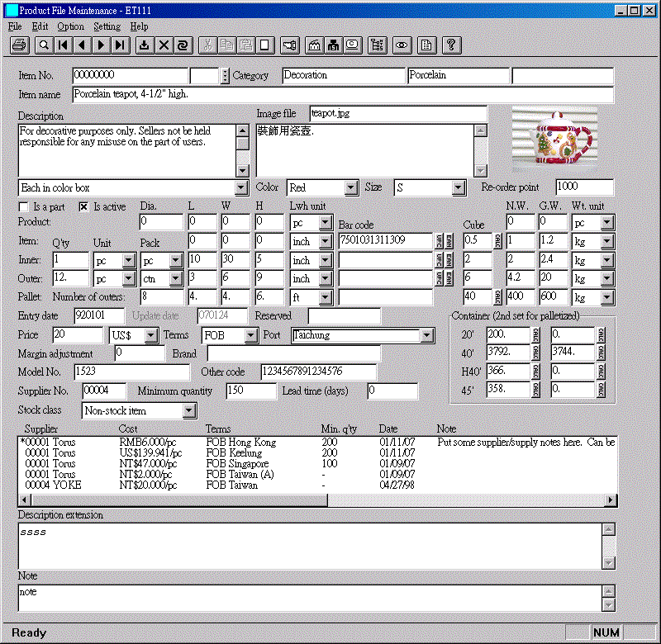Click the Search magnifier icon

(45, 45)
